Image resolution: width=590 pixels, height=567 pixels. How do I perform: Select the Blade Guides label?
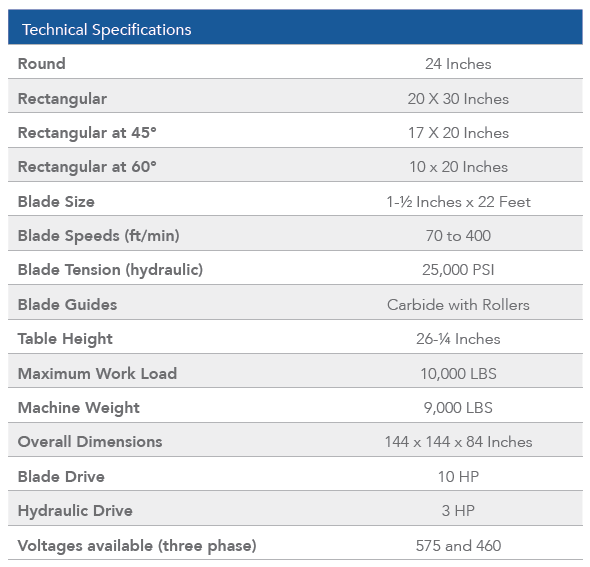click(x=67, y=305)
